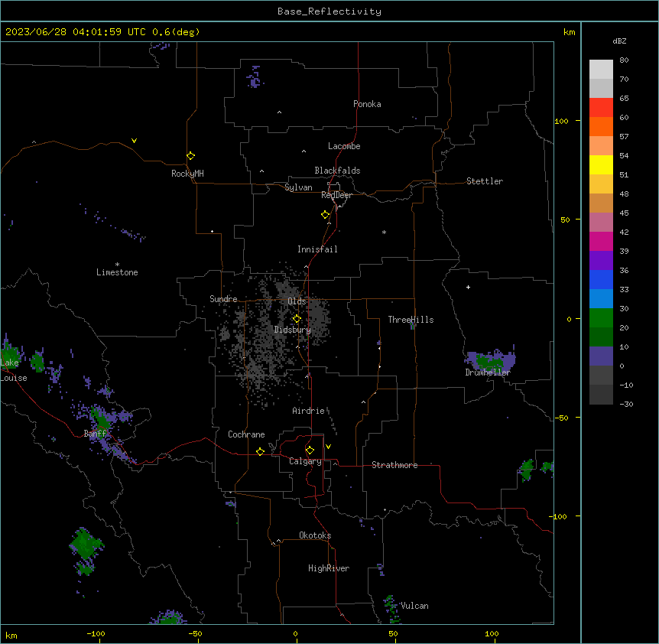Click the Drumheller label
Screen dimensions: 659x644
[488, 372]
